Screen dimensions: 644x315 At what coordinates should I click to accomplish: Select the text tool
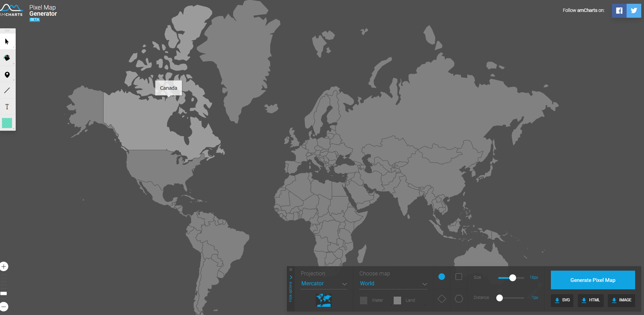click(7, 107)
